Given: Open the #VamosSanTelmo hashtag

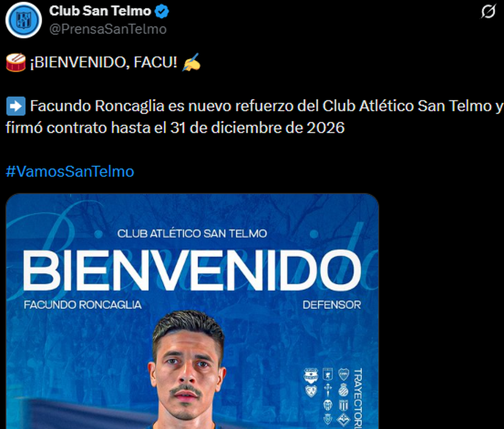Looking at the screenshot, I should click(70, 171).
